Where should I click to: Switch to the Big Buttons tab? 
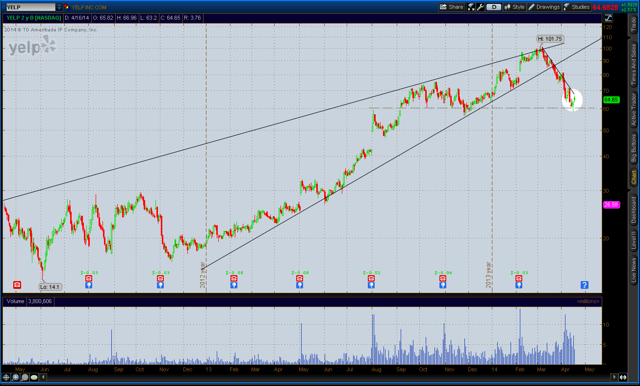[634, 149]
